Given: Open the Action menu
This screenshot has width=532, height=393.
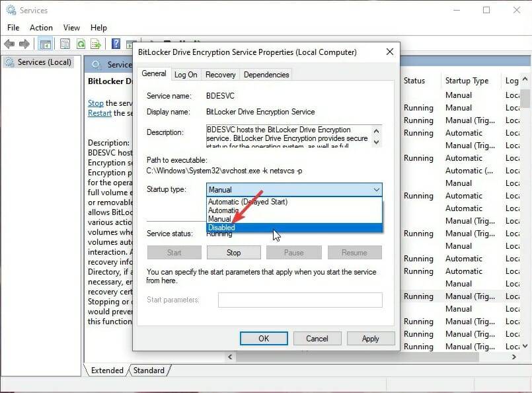Looking at the screenshot, I should pos(41,27).
